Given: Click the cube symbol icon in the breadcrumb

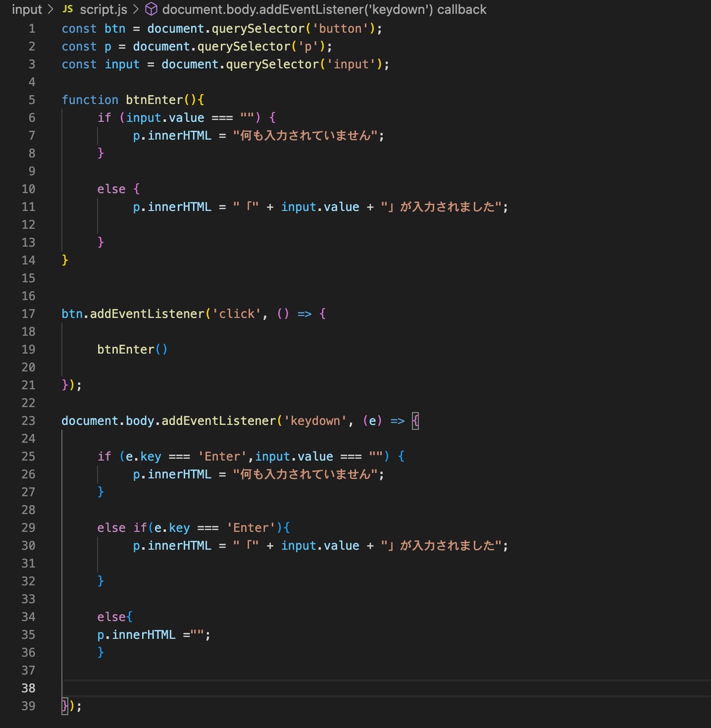Looking at the screenshot, I should point(151,9).
